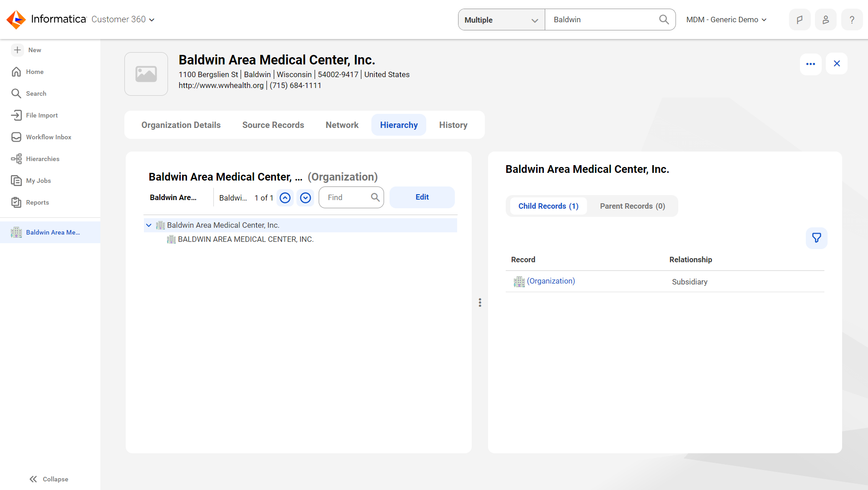Click the record image placeholder thumbnail
This screenshot has width=868, height=490.
click(x=146, y=74)
